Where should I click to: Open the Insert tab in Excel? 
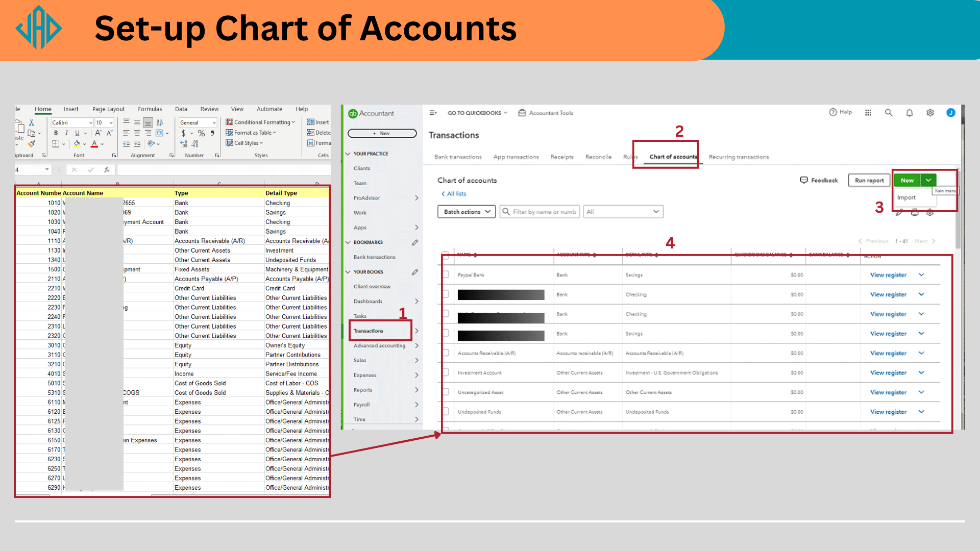coord(71,109)
